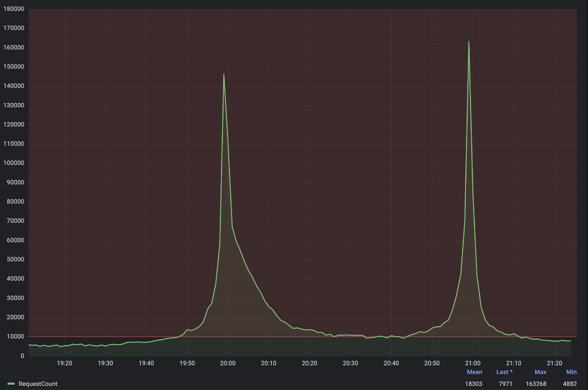Click the 180000 y-axis label
Image resolution: width=588 pixels, height=390 pixels.
14,9
